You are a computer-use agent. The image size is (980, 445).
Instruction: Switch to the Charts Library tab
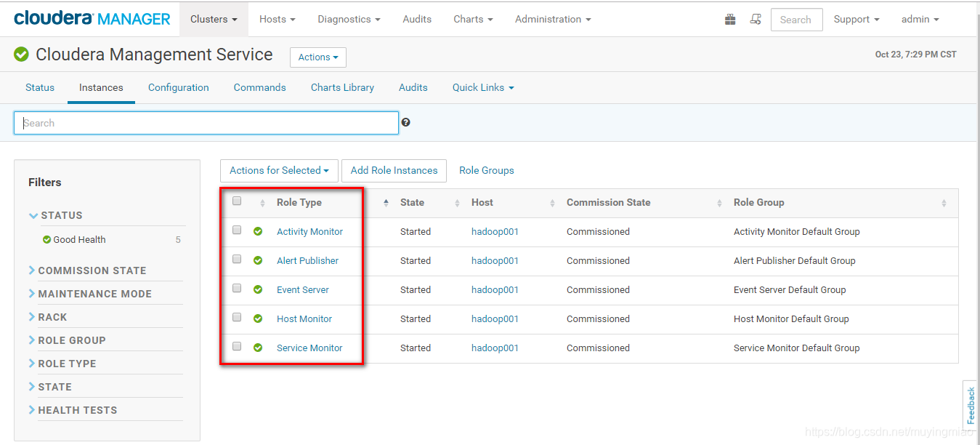[x=342, y=87]
